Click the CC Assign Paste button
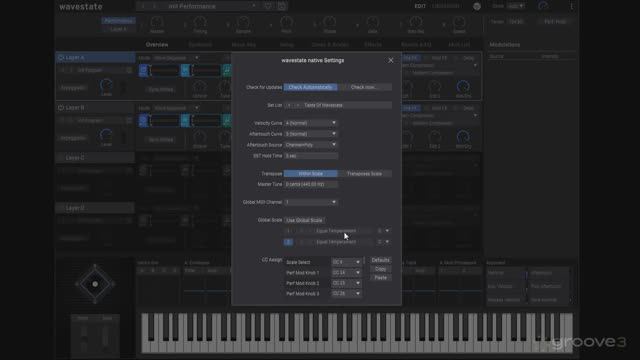The image size is (640, 360). point(380,278)
